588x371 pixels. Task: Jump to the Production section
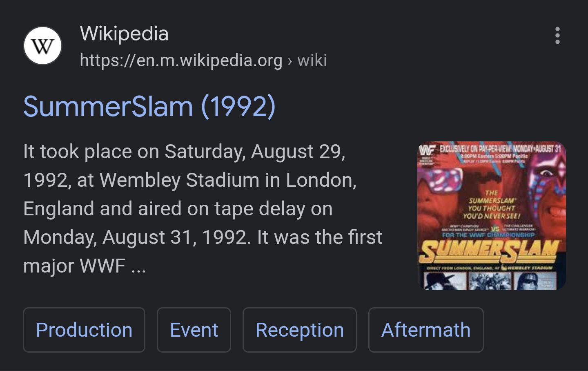point(84,330)
